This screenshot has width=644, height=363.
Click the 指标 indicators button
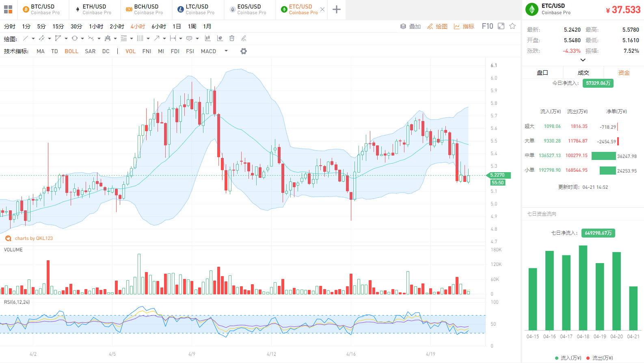464,26
